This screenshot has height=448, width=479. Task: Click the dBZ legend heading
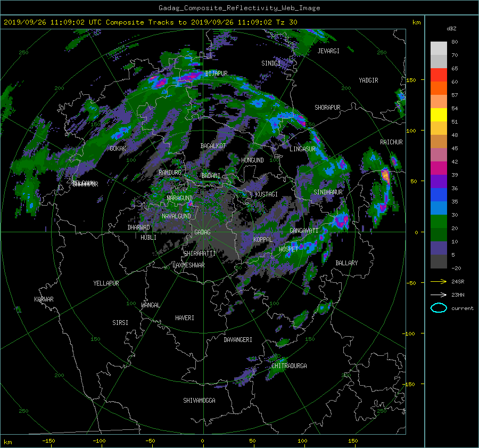(451, 29)
